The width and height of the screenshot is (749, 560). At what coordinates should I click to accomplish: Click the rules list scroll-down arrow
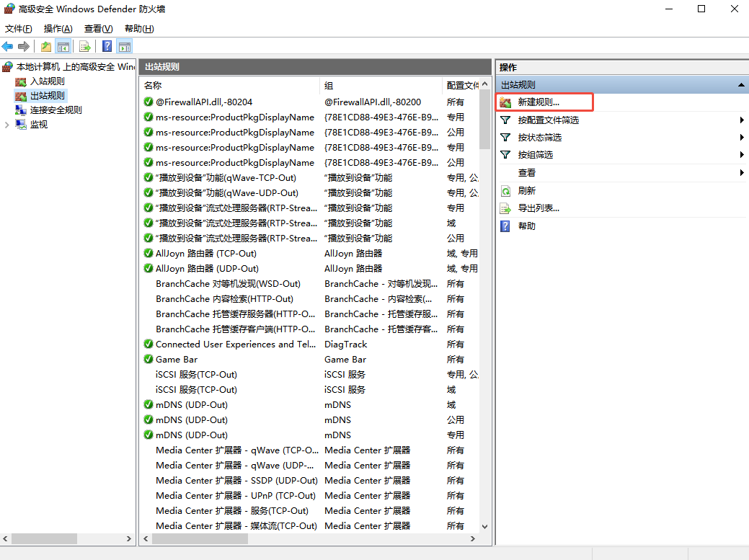(x=485, y=527)
